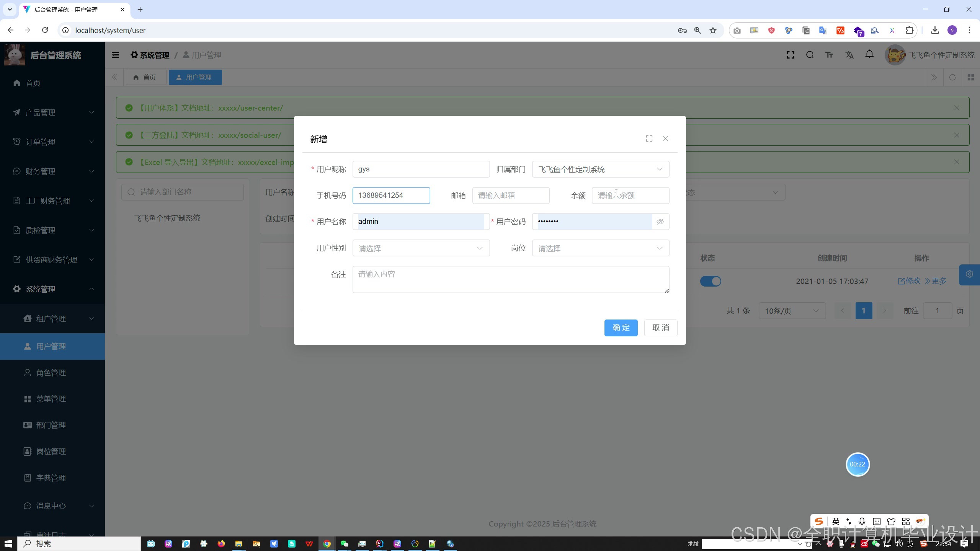Open the 归属部门 dropdown
Image resolution: width=980 pixels, height=551 pixels.
pos(600,169)
